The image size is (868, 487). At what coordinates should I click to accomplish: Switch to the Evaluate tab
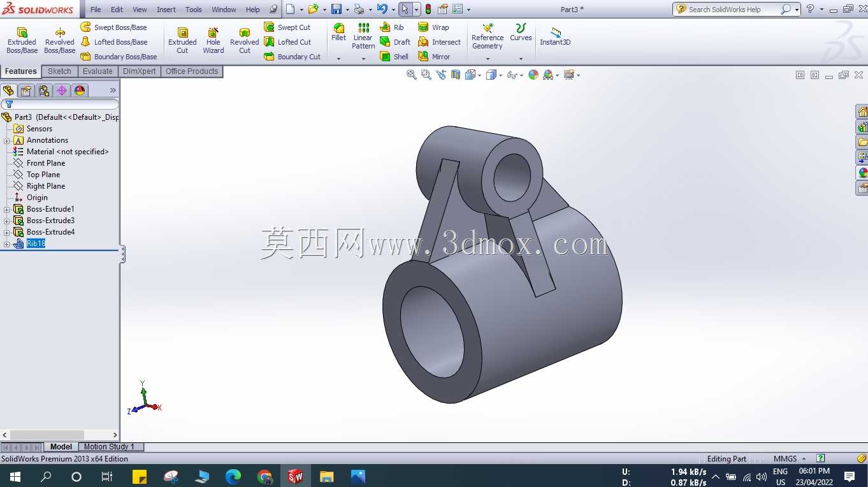(x=98, y=71)
